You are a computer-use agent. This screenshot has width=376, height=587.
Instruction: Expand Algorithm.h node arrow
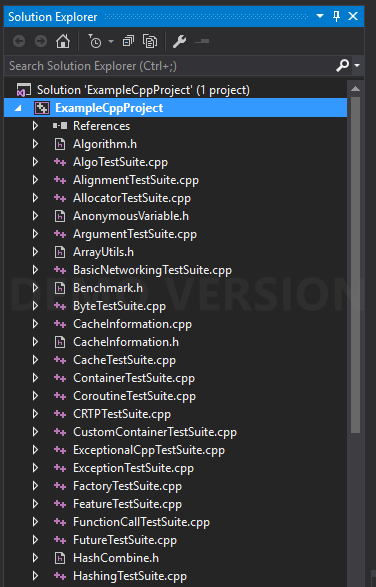(x=36, y=144)
